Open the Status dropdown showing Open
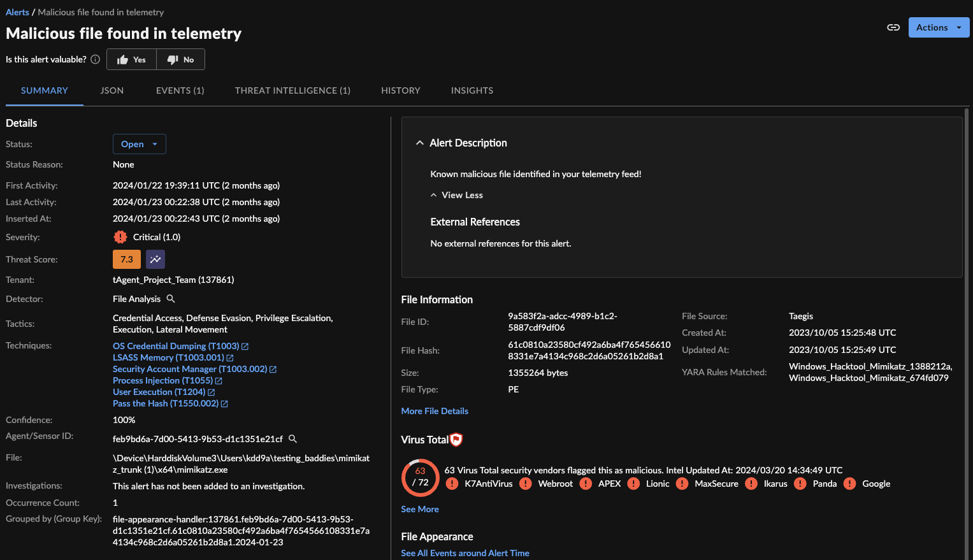The height and width of the screenshot is (560, 973). click(x=140, y=144)
